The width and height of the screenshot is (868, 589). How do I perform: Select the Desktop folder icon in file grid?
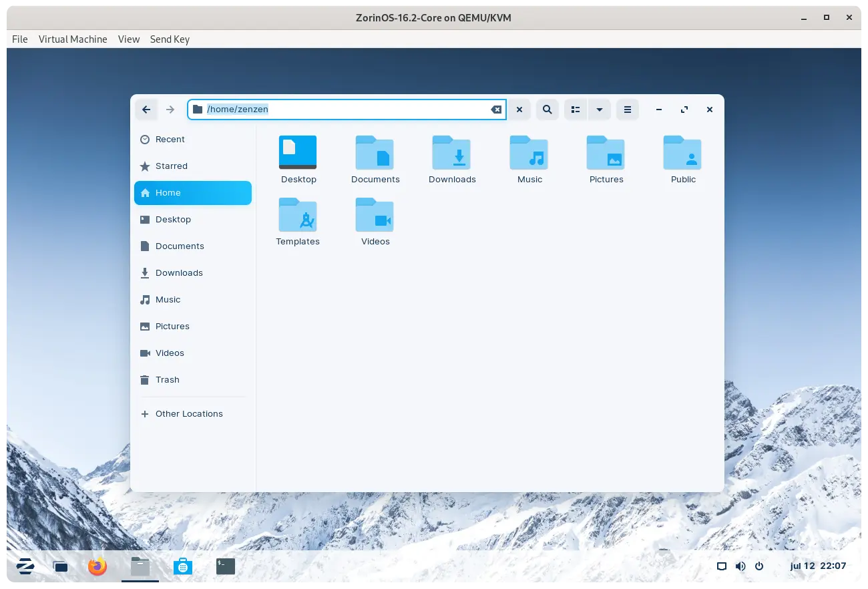point(298,152)
